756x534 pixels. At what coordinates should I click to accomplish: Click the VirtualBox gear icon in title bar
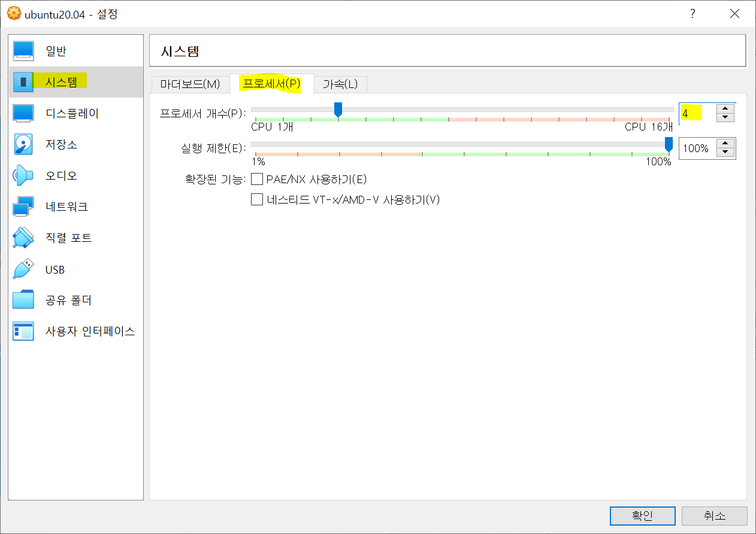point(13,13)
